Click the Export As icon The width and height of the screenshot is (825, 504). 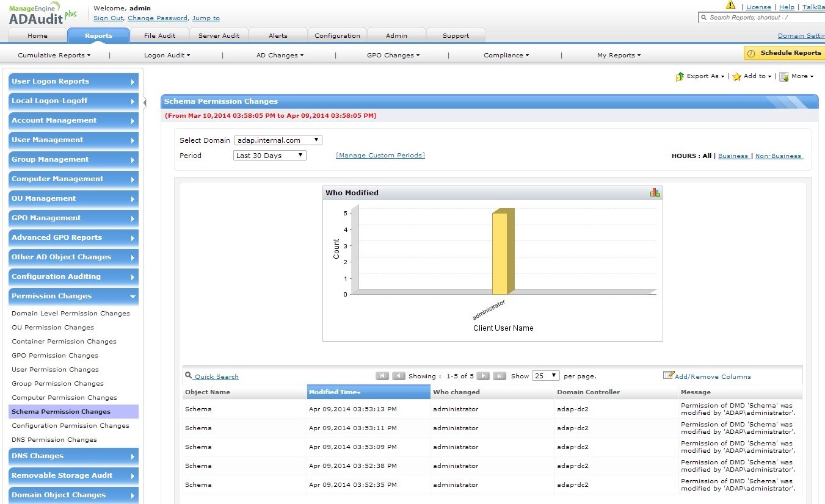click(680, 77)
